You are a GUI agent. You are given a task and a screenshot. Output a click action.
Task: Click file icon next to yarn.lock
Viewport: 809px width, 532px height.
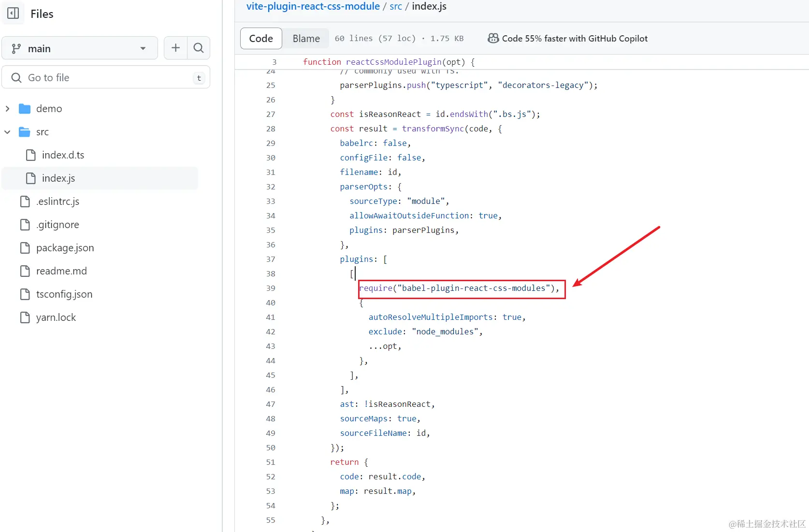(25, 317)
